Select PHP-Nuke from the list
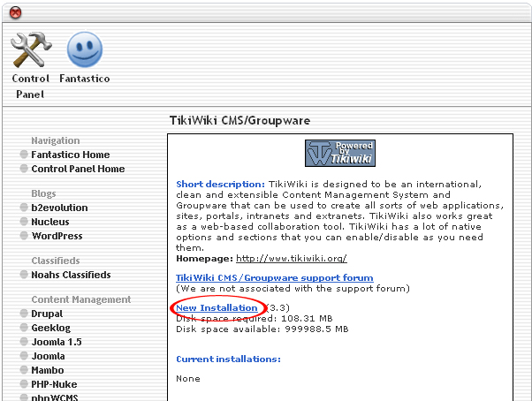The width and height of the screenshot is (532, 401). (x=54, y=384)
